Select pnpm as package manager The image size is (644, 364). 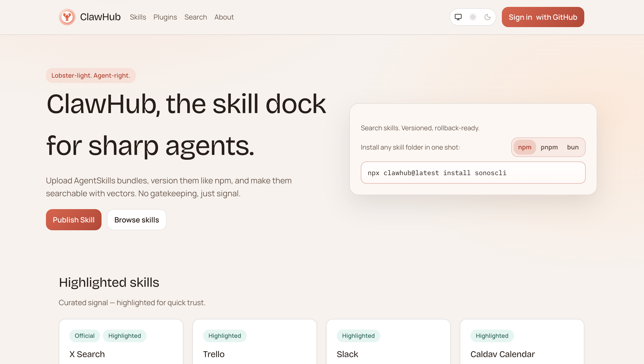[549, 147]
